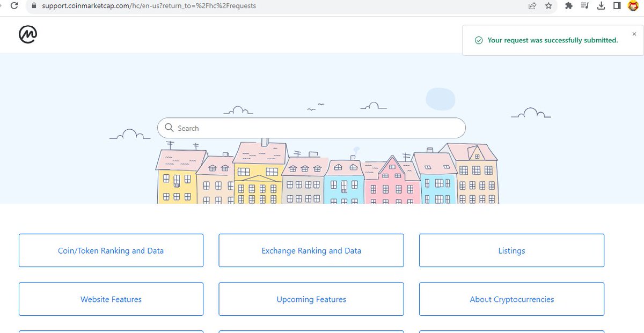644x333 pixels.
Task: Click the magnifier icon in the search box
Action: [x=169, y=128]
